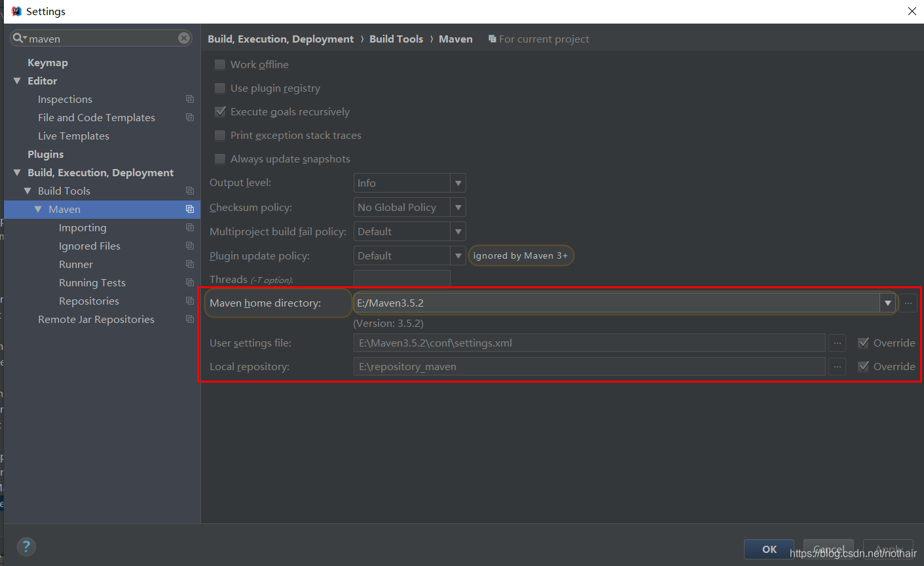Enable Use plugin registry checkbox

coord(220,88)
